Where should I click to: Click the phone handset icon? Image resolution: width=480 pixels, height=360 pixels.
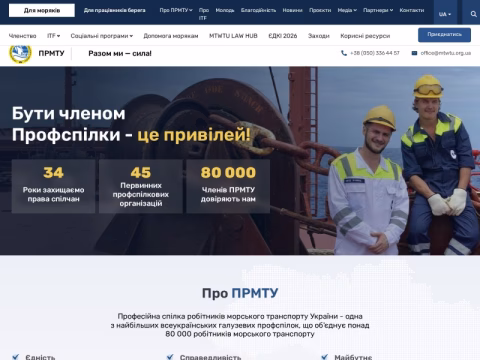click(x=344, y=53)
